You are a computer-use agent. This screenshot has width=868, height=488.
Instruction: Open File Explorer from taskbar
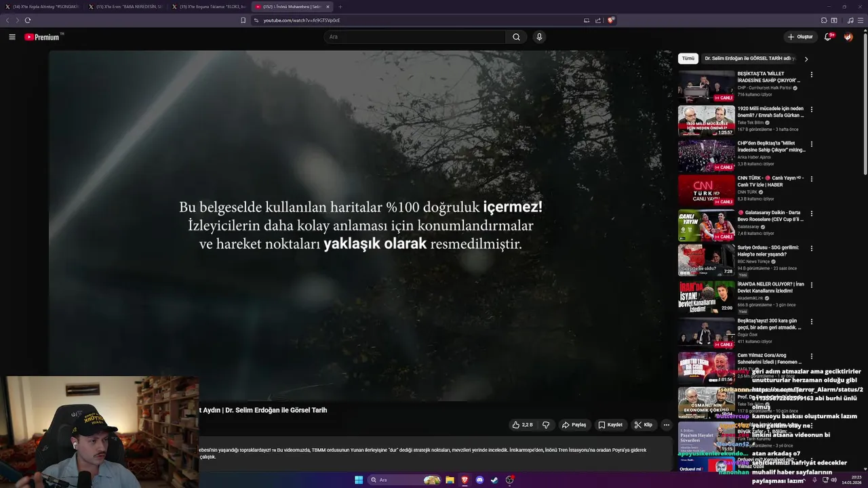pos(450,480)
